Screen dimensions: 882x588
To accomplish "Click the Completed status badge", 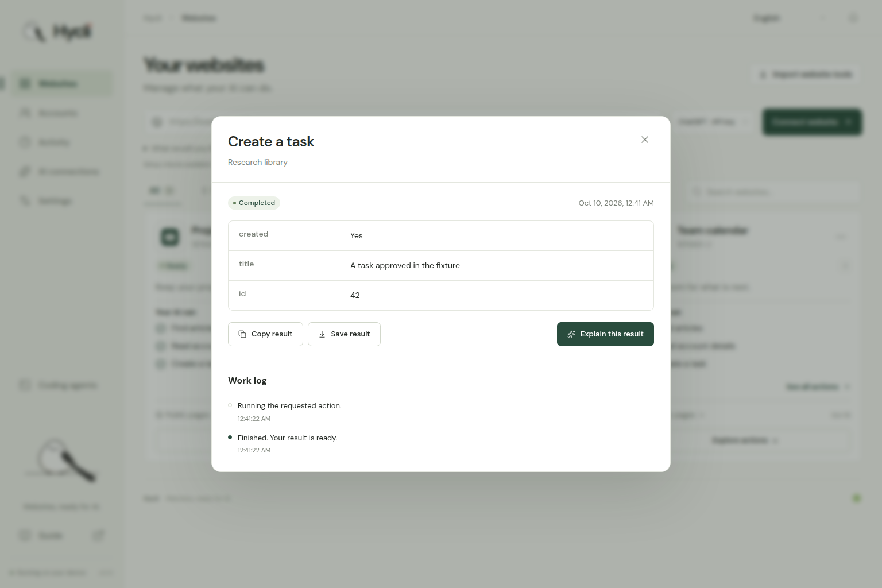I will 254,203.
